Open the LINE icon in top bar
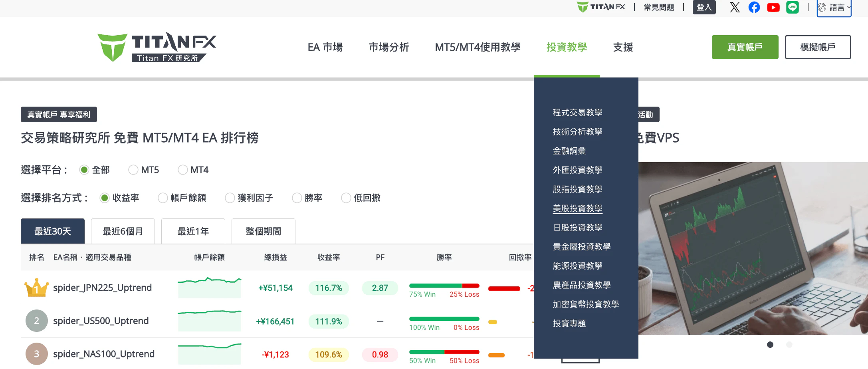The width and height of the screenshot is (868, 369). (792, 7)
